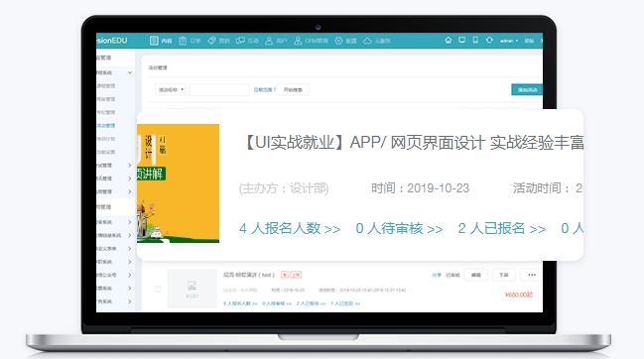The height and width of the screenshot is (359, 644).
Task: Click the 【UI实战就业】 course title
Action: click(x=412, y=143)
